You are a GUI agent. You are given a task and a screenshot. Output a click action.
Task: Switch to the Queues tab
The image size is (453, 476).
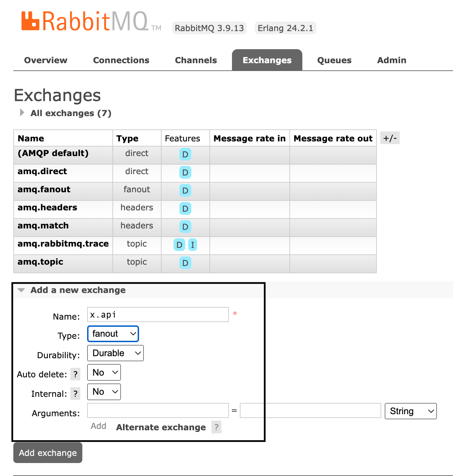click(334, 60)
